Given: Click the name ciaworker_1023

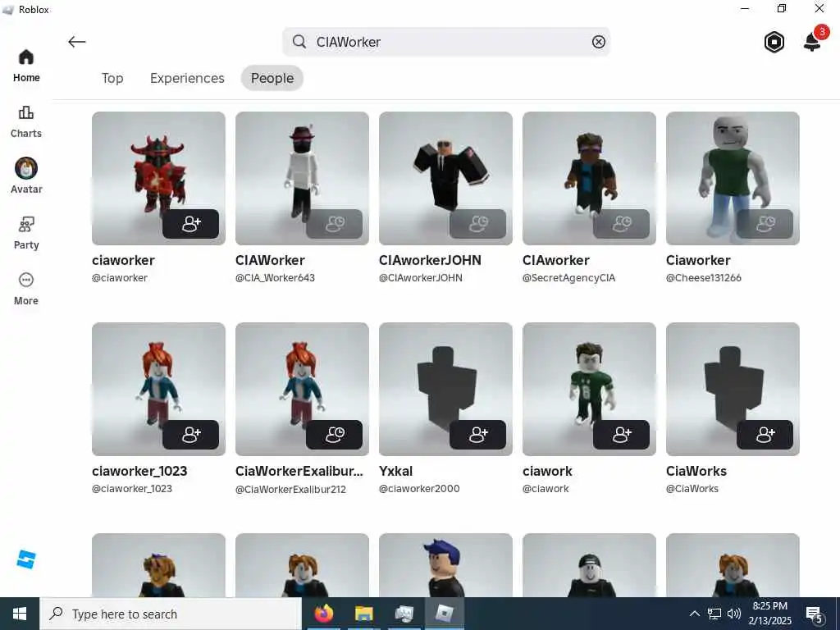Looking at the screenshot, I should (x=139, y=472).
